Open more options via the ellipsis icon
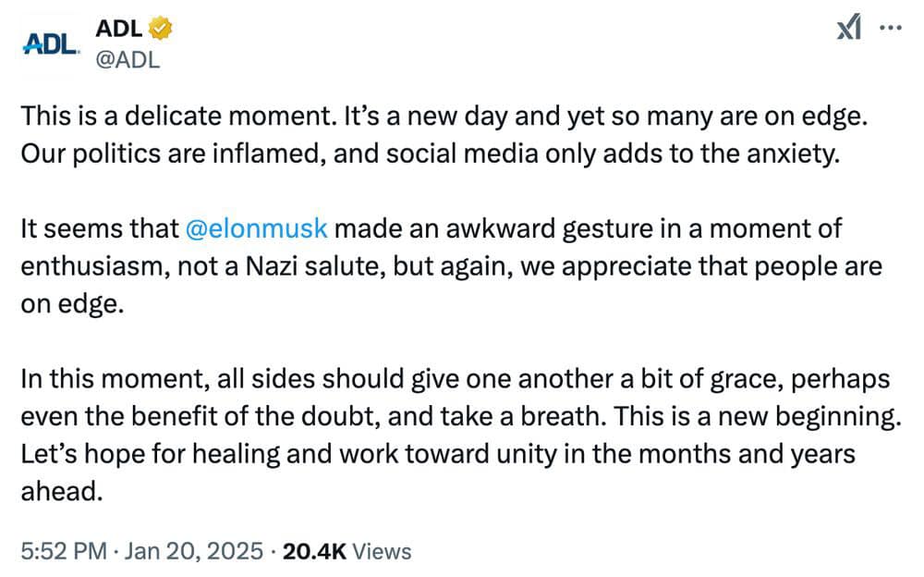924x577 pixels. pos(890,29)
